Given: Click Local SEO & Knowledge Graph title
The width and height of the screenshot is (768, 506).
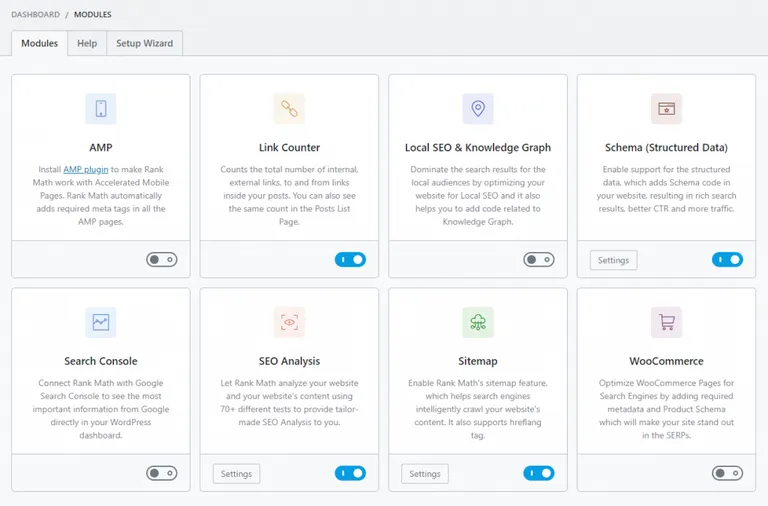Looking at the screenshot, I should tap(478, 147).
